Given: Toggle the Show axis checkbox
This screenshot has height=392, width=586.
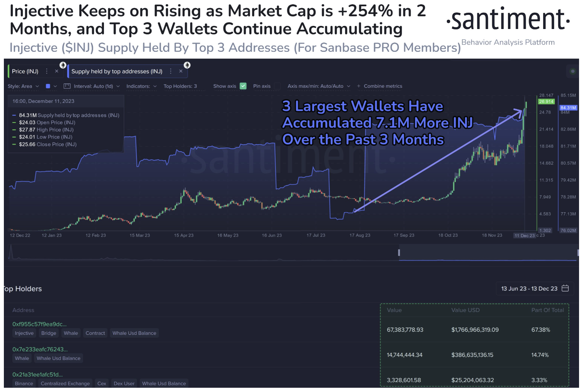Looking at the screenshot, I should (x=243, y=86).
